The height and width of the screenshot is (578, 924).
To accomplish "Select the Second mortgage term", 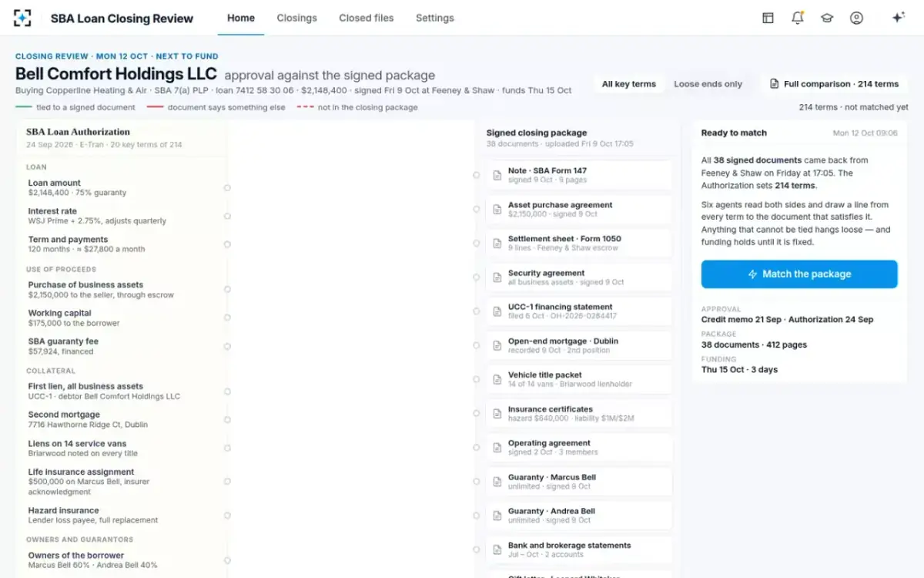I will tap(123, 419).
